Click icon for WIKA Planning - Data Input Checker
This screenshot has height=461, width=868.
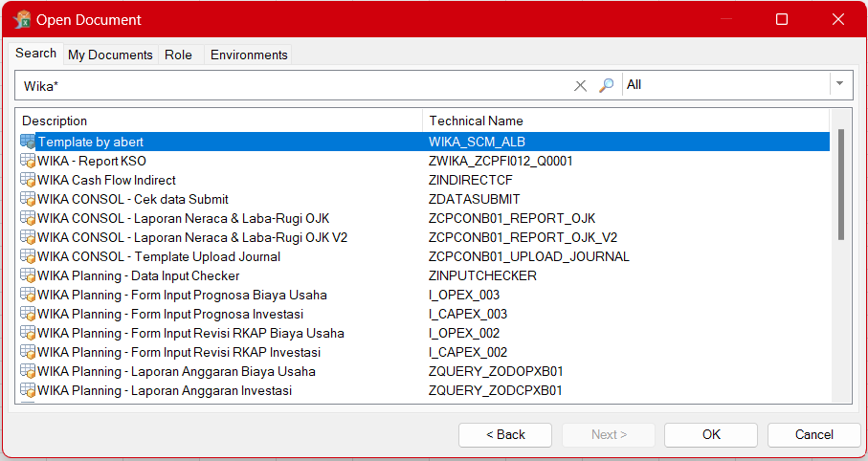28,275
